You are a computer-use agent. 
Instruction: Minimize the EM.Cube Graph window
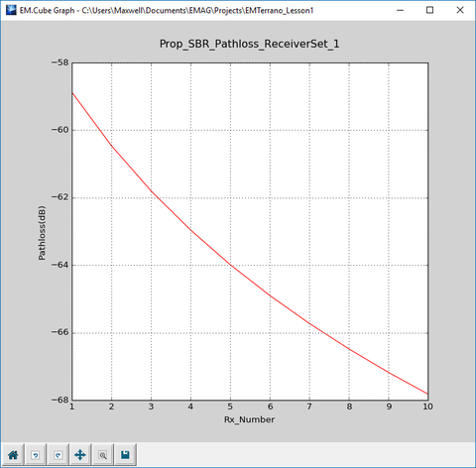tap(400, 10)
